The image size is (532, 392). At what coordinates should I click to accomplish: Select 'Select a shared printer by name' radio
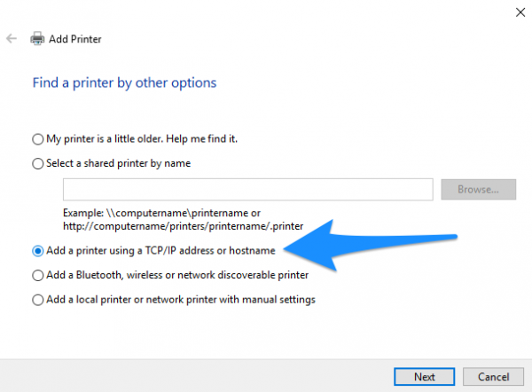coord(37,163)
